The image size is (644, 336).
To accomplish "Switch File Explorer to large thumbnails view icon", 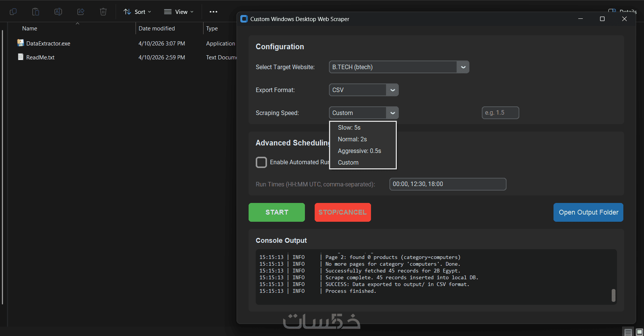I will tap(639, 332).
